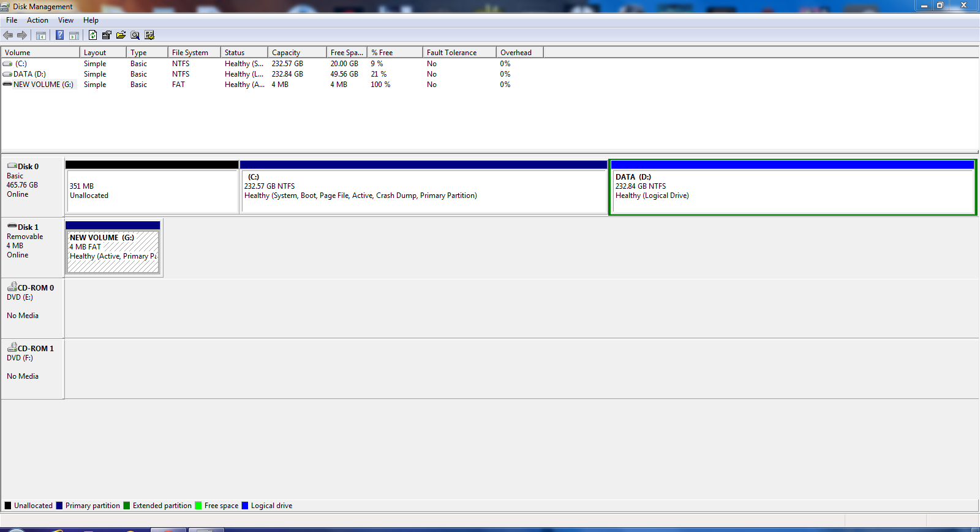Sort by the Capacity column header
The width and height of the screenshot is (980, 532).
tap(297, 53)
